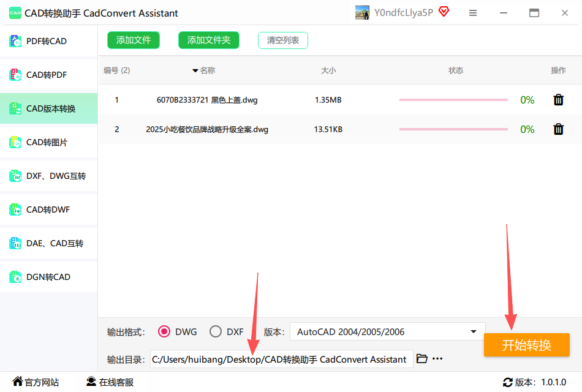Viewport: 582px width, 392px height.
Task: Click the CAD转DWF sidebar icon
Action: (15, 209)
